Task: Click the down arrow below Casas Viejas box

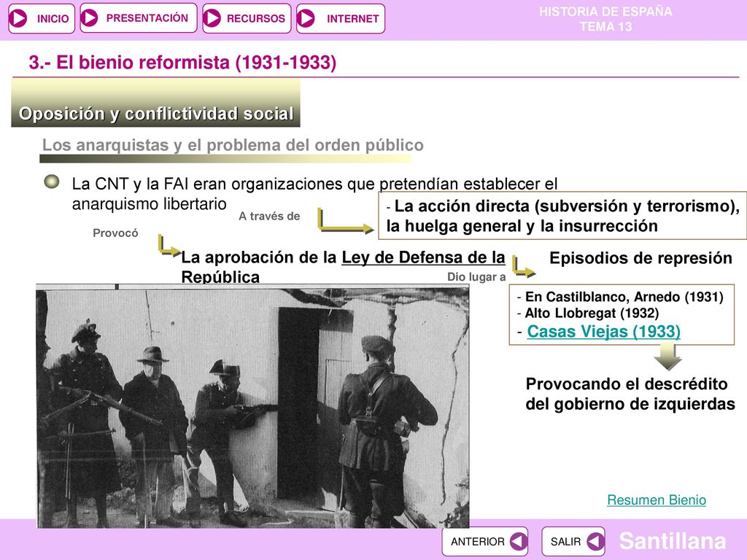Action: [667, 357]
